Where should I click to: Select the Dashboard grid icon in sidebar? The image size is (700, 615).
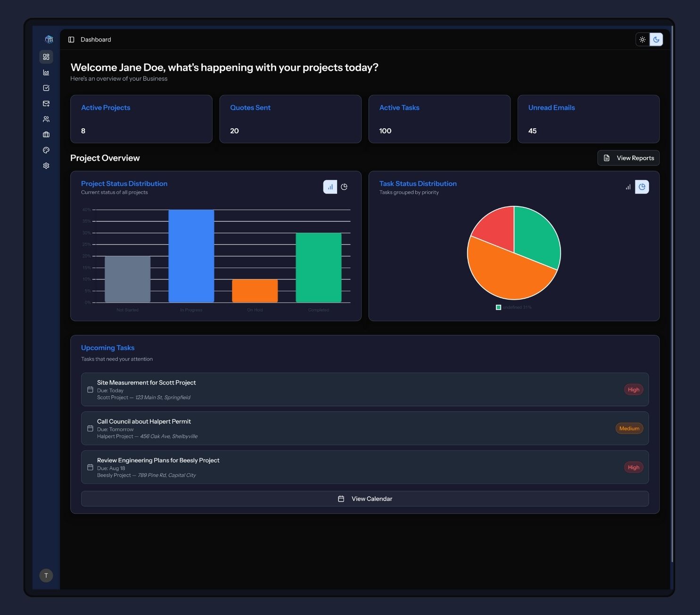46,57
